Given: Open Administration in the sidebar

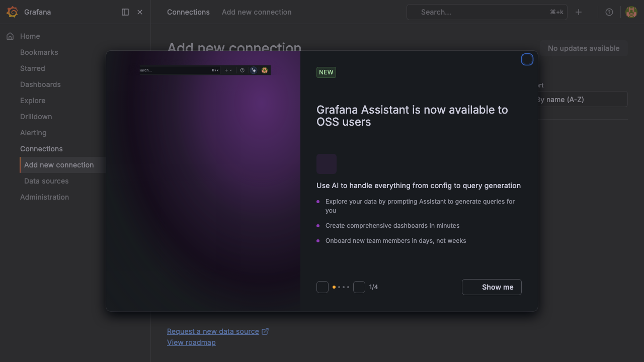Looking at the screenshot, I should click(44, 197).
